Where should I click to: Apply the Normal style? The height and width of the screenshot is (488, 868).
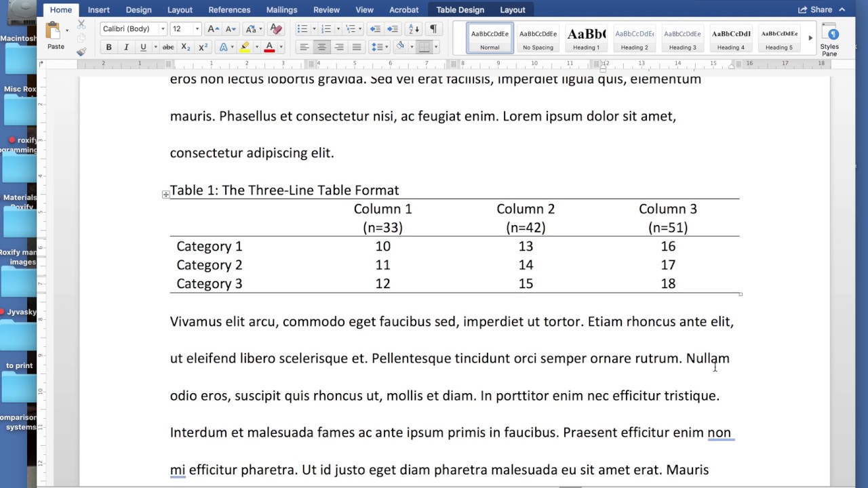490,38
